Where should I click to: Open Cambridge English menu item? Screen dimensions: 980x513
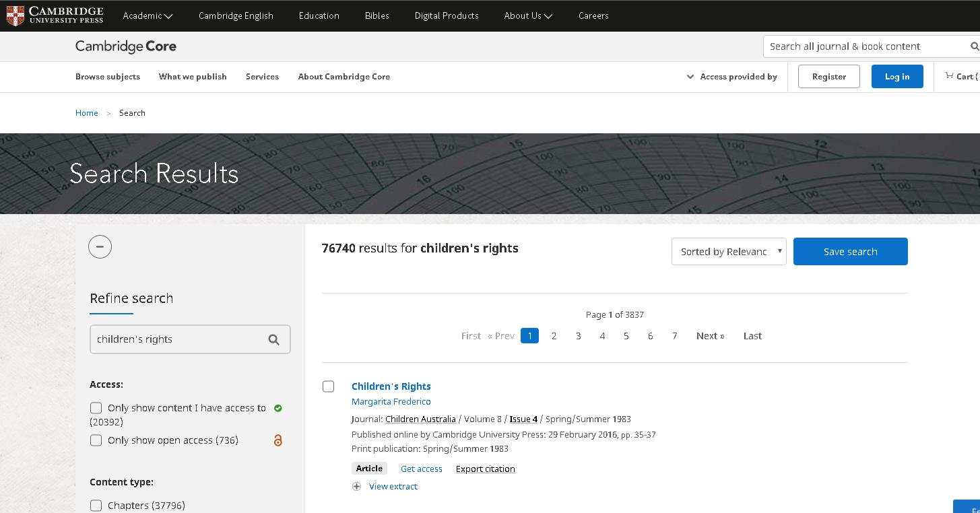click(x=236, y=15)
